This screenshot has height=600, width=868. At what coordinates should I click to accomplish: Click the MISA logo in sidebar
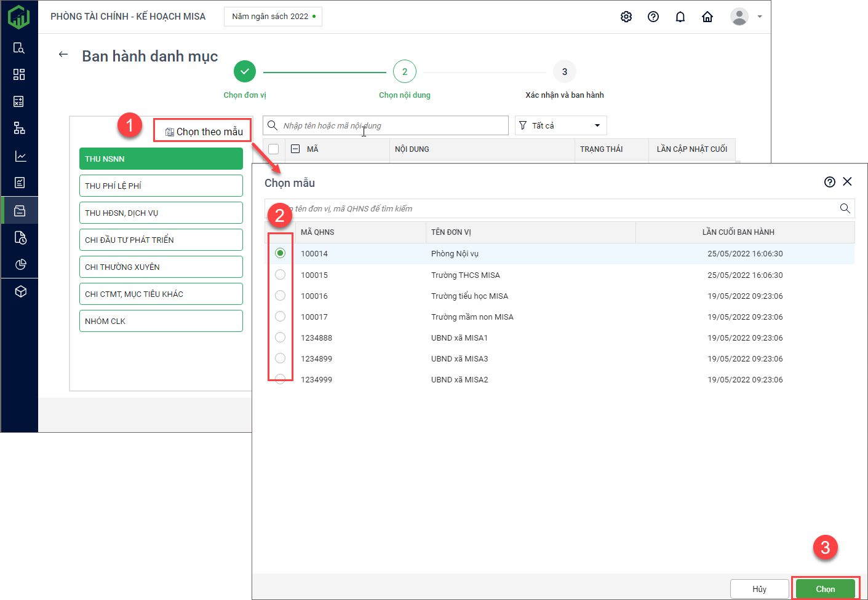pos(19,17)
